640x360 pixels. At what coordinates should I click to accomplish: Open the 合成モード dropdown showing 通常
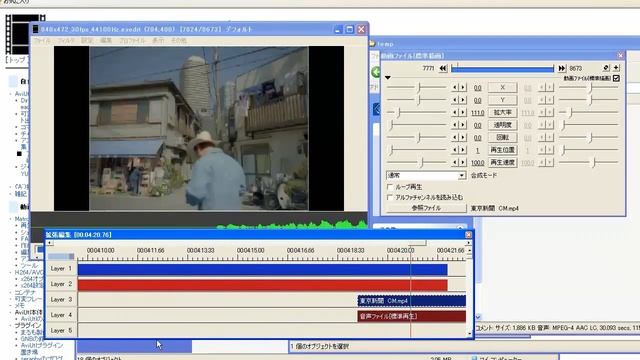(x=426, y=176)
